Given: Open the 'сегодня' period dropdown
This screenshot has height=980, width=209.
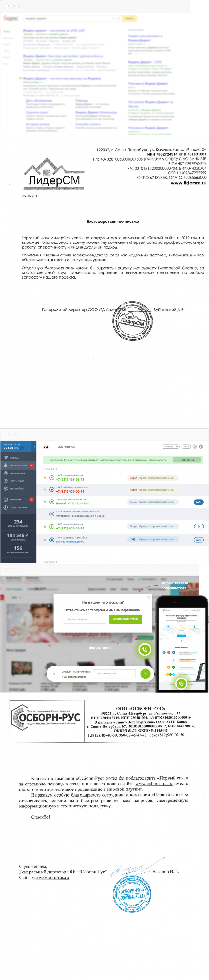Looking at the screenshot, I should tap(170, 447).
